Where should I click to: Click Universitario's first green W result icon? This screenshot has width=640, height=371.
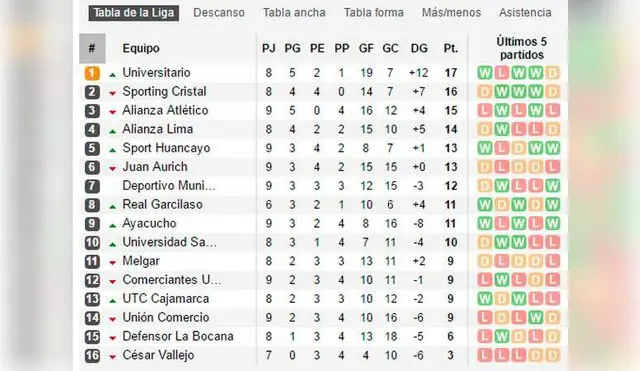(484, 73)
